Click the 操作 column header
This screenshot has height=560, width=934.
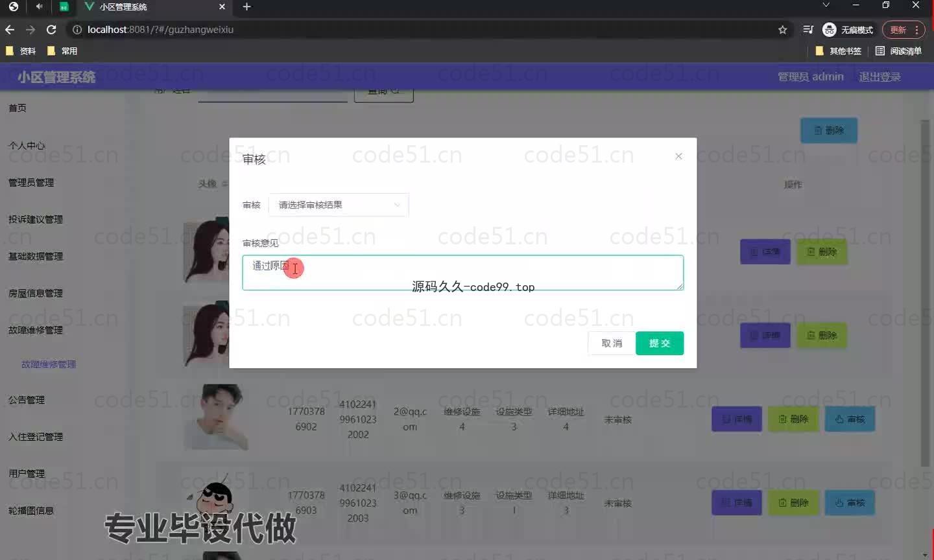point(793,185)
